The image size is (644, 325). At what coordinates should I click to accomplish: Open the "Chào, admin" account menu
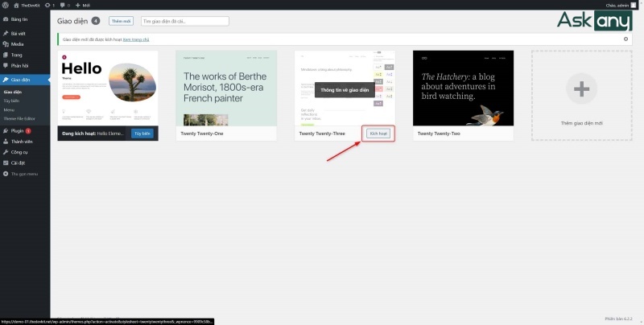620,6
